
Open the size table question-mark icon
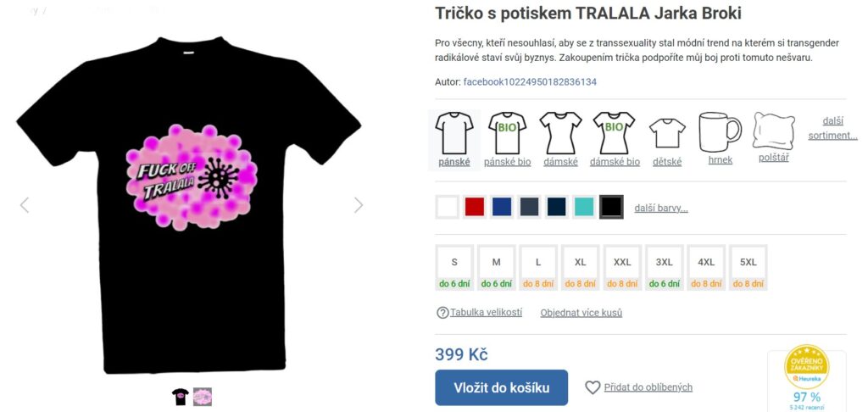[x=442, y=313]
